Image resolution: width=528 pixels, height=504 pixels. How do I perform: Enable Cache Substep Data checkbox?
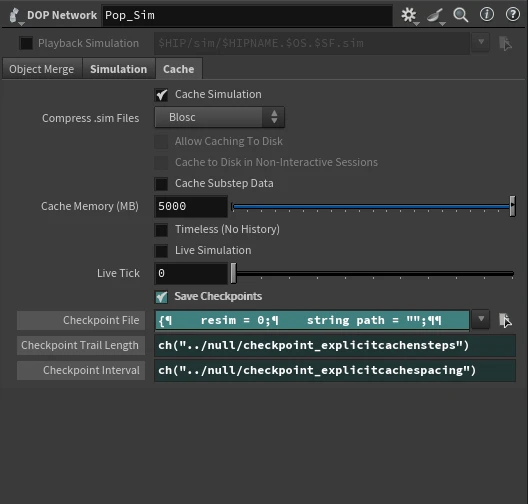[x=161, y=184]
